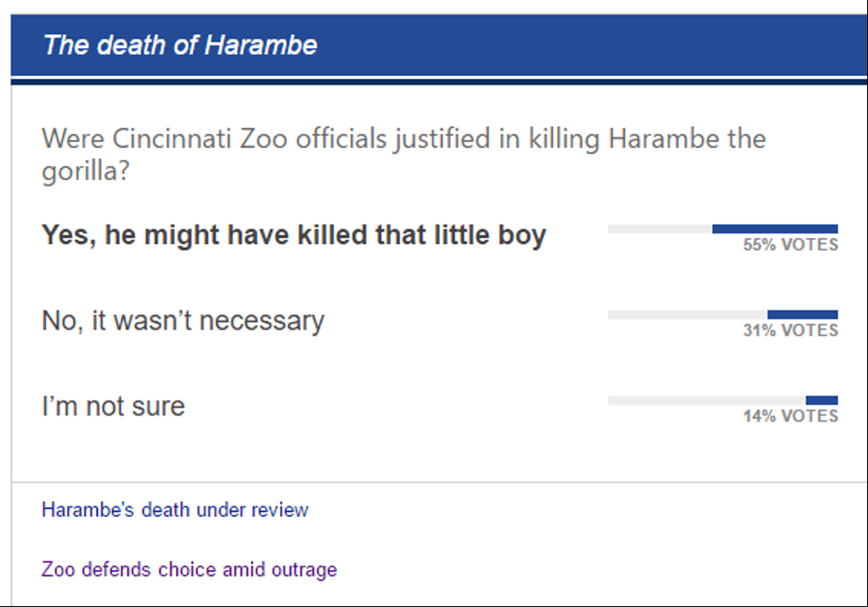
Task: Open the 'Harambe's death under review' article
Action: [173, 510]
